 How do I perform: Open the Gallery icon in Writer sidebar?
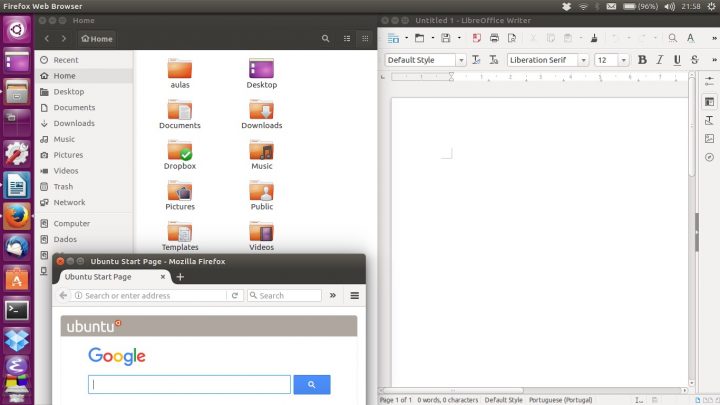point(709,138)
